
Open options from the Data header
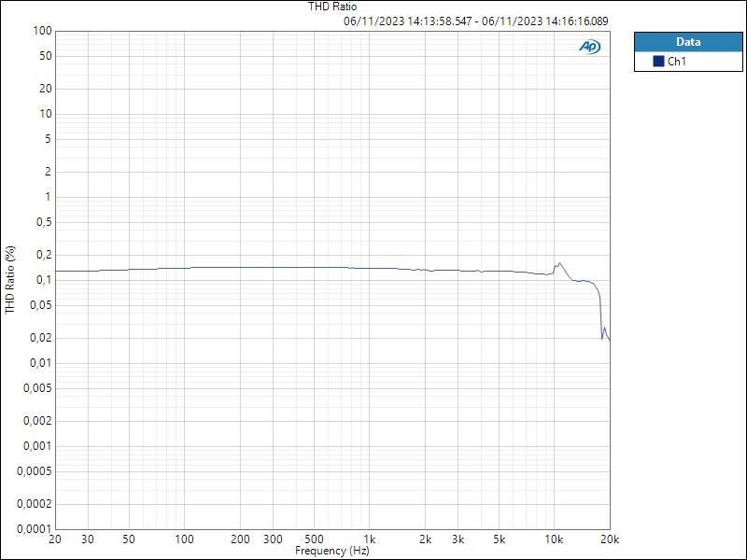click(x=684, y=40)
